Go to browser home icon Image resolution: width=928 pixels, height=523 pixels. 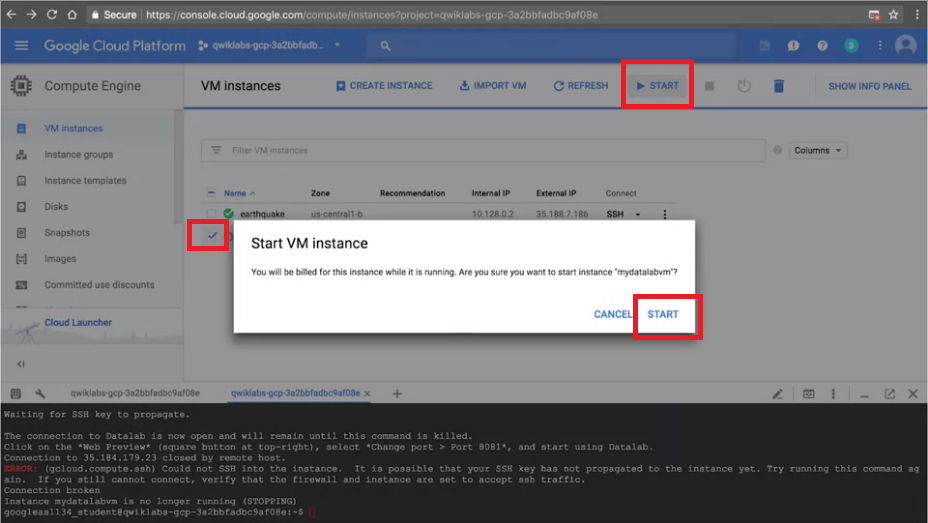[x=72, y=14]
